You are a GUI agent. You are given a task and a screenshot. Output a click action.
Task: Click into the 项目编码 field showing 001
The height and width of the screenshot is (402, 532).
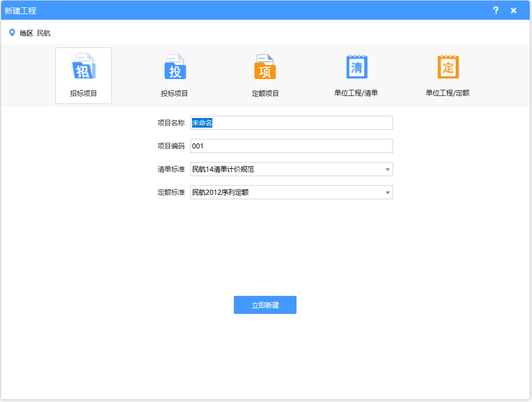tap(291, 146)
